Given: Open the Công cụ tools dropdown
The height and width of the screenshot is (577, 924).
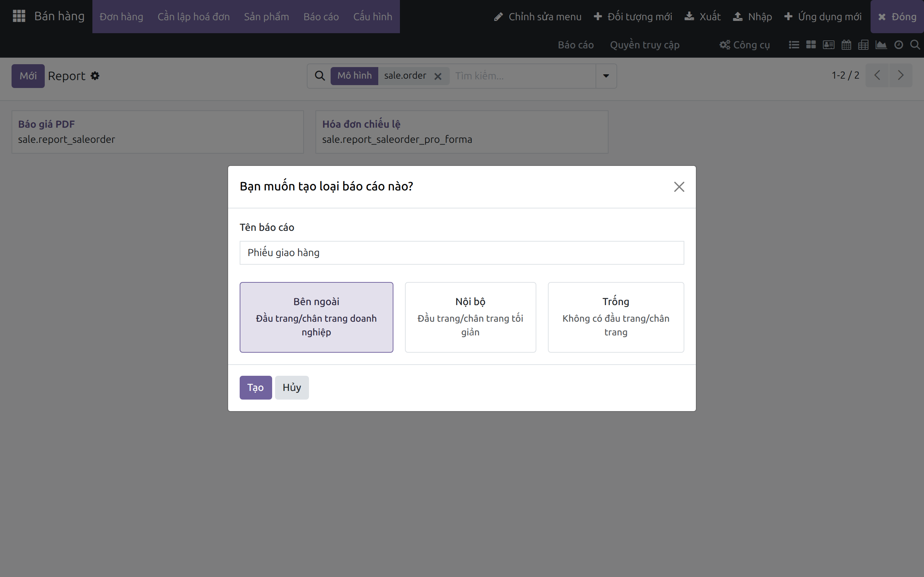Looking at the screenshot, I should pos(744,45).
